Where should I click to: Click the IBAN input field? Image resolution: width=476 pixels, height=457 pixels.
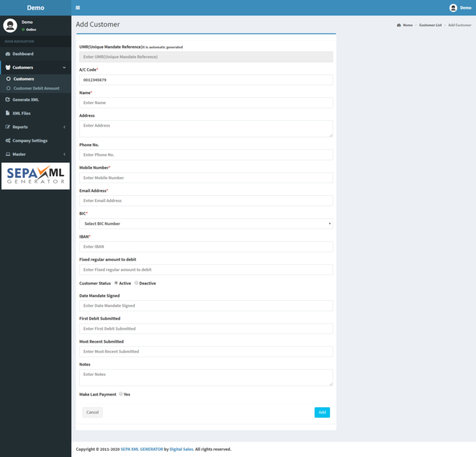coord(206,247)
